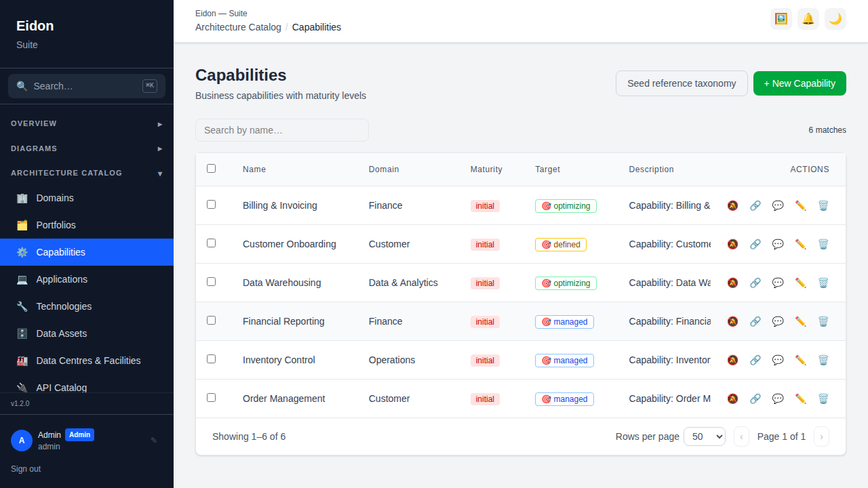Focus the Search by name field
The width and height of the screenshot is (868, 488).
pos(282,130)
